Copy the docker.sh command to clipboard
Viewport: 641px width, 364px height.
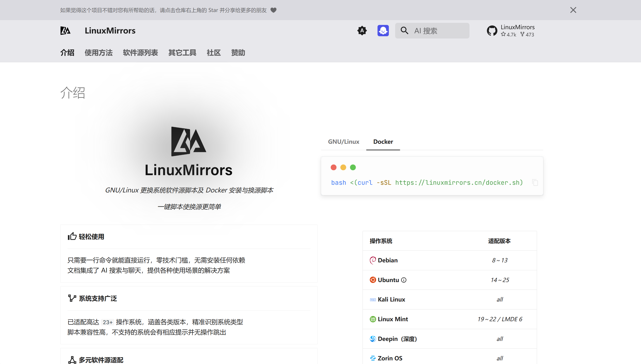pyautogui.click(x=535, y=182)
